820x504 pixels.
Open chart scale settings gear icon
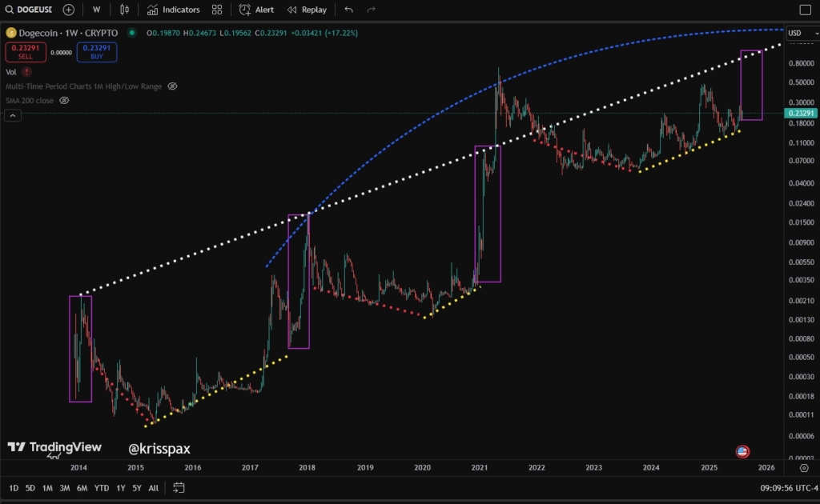pyautogui.click(x=804, y=468)
